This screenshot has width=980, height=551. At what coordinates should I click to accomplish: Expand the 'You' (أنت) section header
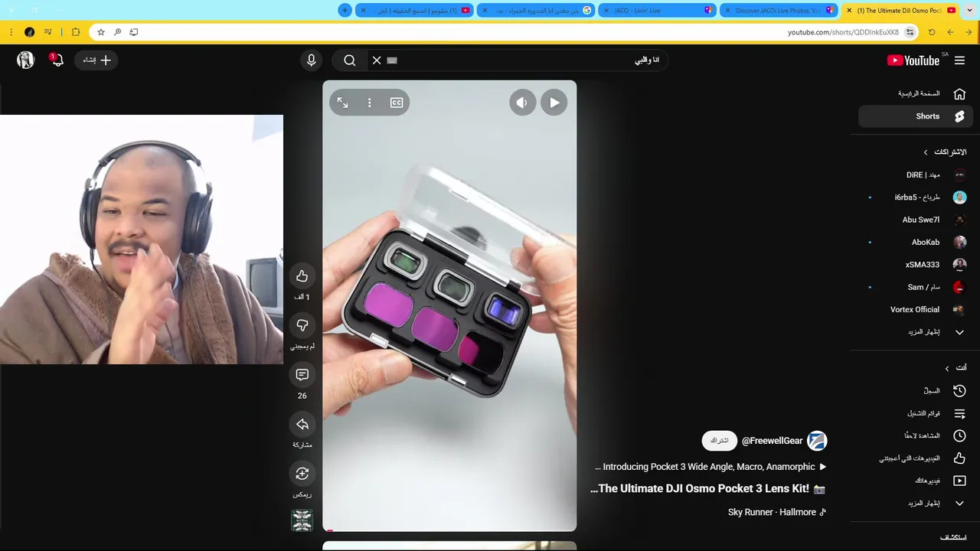(955, 368)
